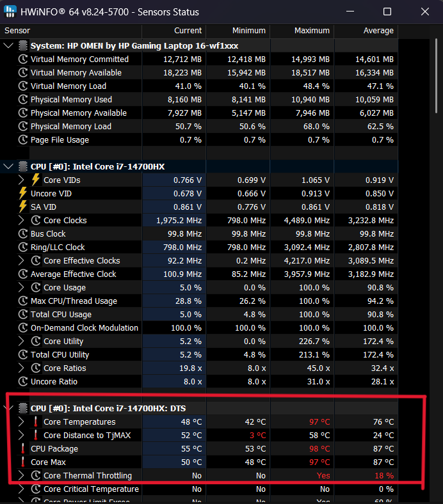Click the clock icon of Uncore Ratio
443x504 pixels.
tap(23, 382)
